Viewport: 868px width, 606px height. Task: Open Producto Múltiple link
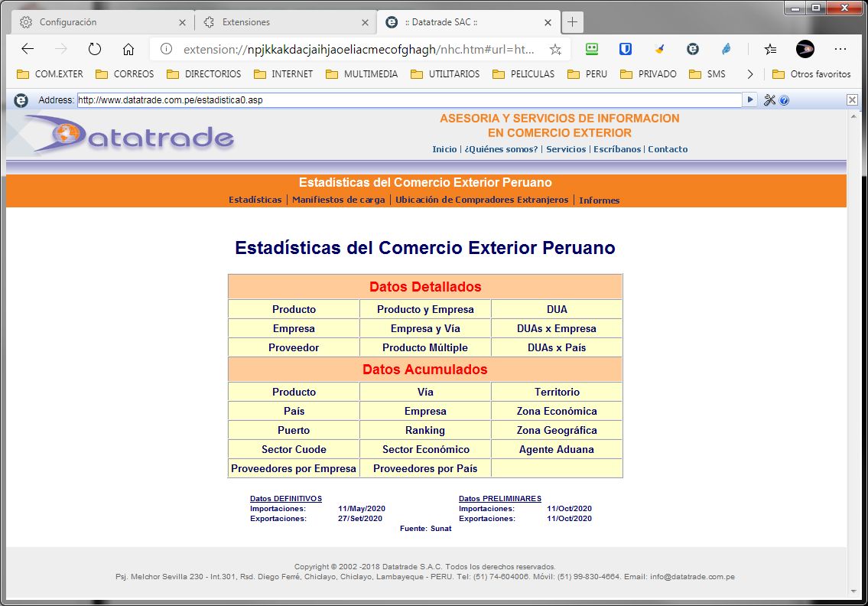pyautogui.click(x=425, y=347)
